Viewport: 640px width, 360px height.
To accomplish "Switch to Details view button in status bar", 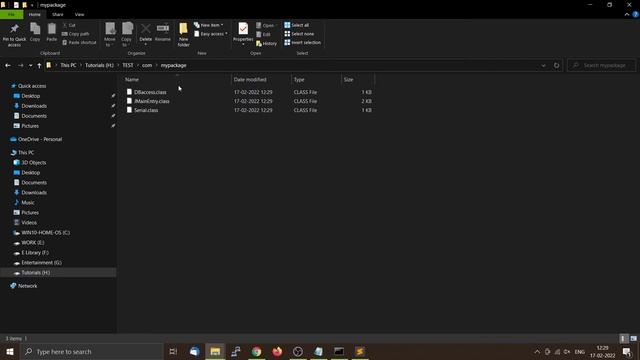I will (622, 338).
